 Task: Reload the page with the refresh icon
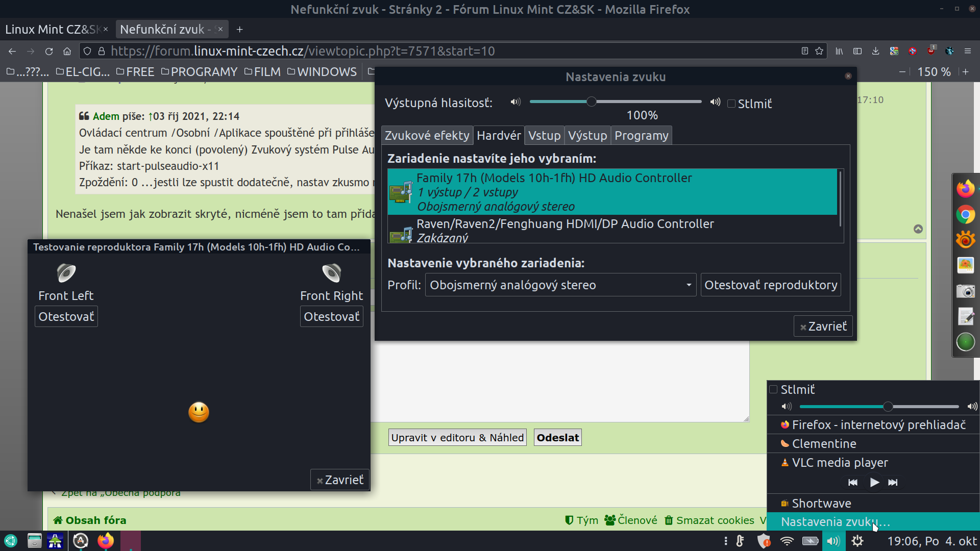pos(49,51)
